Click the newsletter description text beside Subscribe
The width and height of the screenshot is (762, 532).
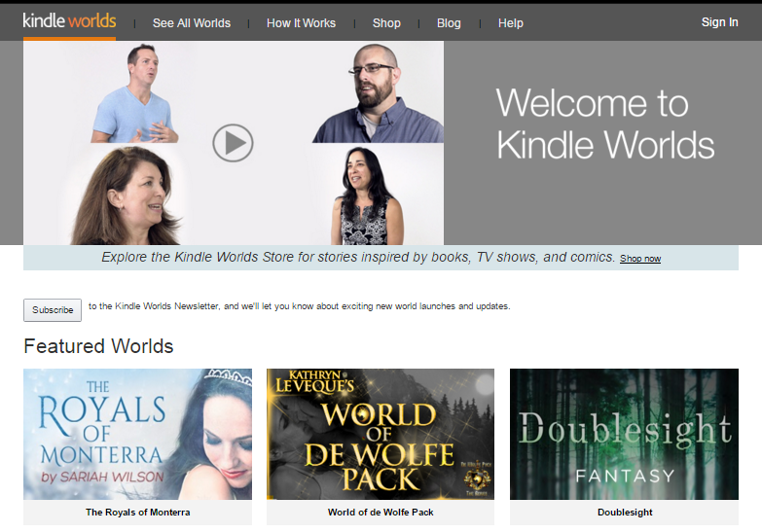click(300, 306)
